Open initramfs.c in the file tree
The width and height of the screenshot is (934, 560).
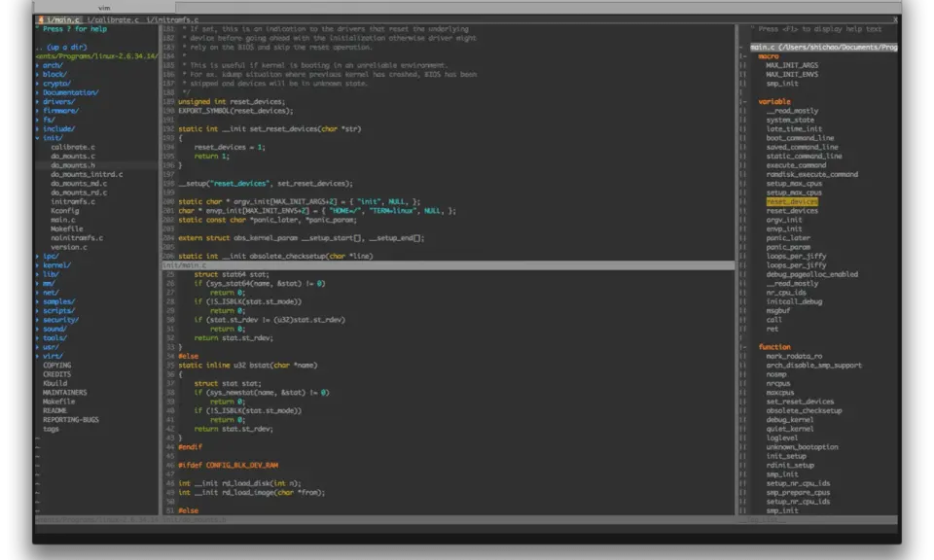(73, 202)
